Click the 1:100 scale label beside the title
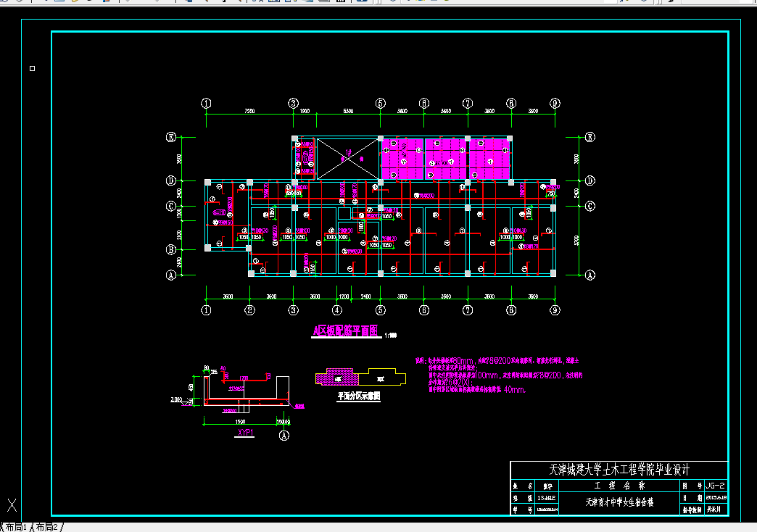Screen dimensions: 757x532 click(391, 335)
